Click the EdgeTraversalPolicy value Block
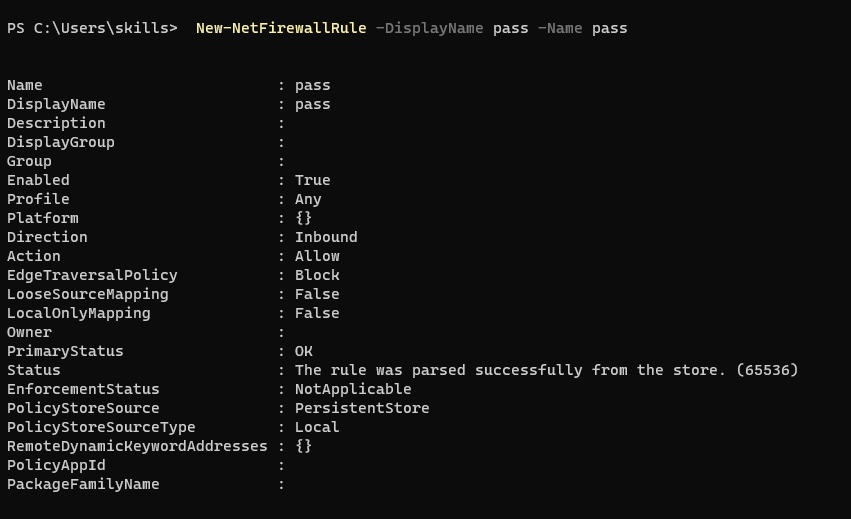Screen dimensions: 851x519 (x=317, y=275)
